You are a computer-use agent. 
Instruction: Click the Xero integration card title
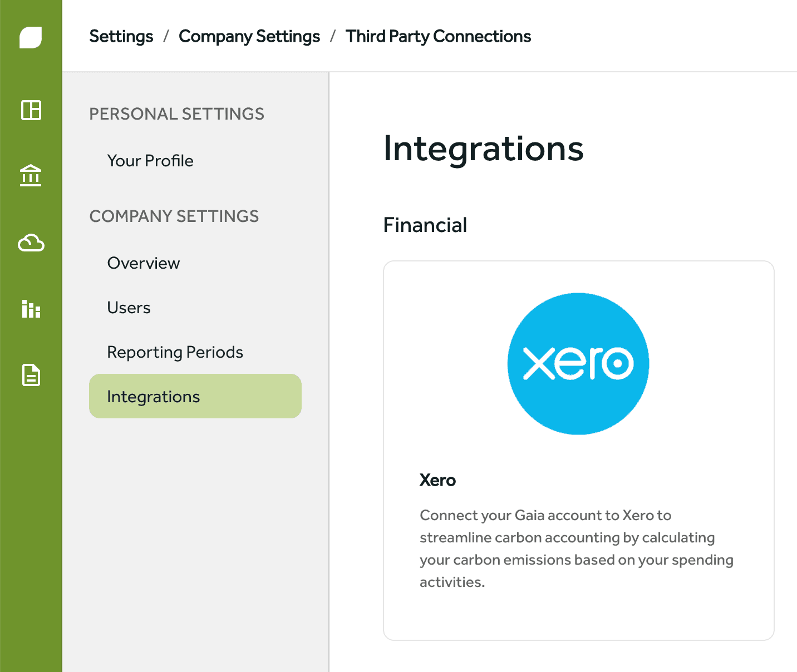click(437, 480)
